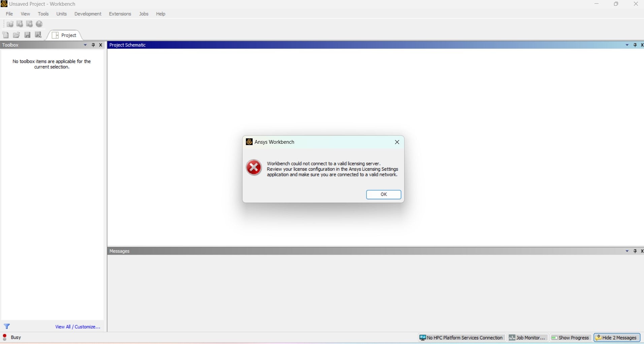Click No HPC Platform Services Connection button

pyautogui.click(x=461, y=338)
